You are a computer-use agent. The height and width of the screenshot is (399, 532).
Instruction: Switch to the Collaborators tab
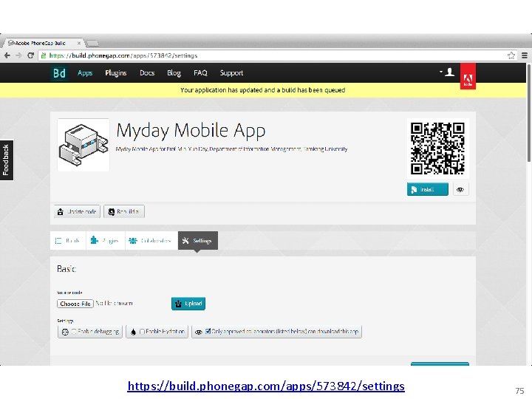[x=151, y=241]
